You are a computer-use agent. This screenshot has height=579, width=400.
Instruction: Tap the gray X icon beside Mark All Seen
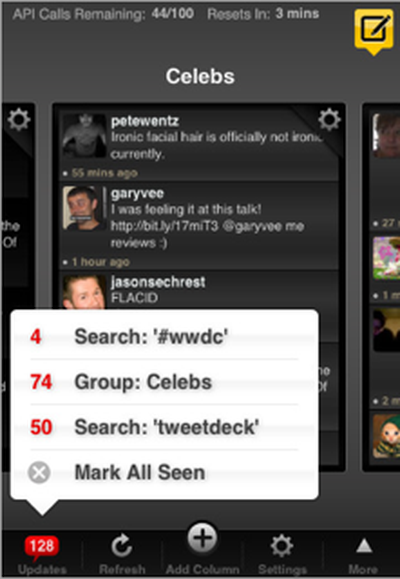pyautogui.click(x=39, y=473)
